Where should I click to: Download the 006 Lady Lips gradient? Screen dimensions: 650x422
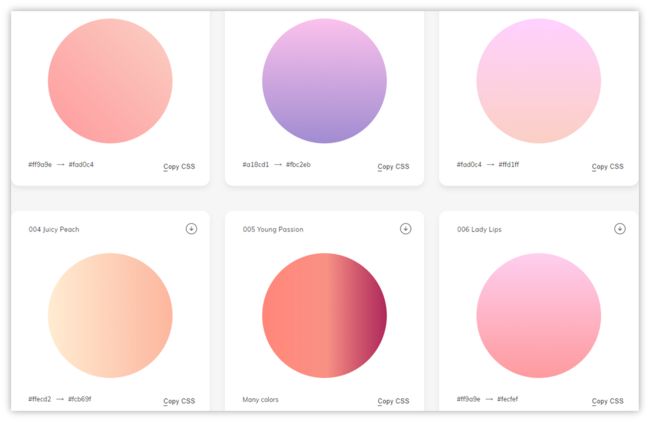[620, 229]
